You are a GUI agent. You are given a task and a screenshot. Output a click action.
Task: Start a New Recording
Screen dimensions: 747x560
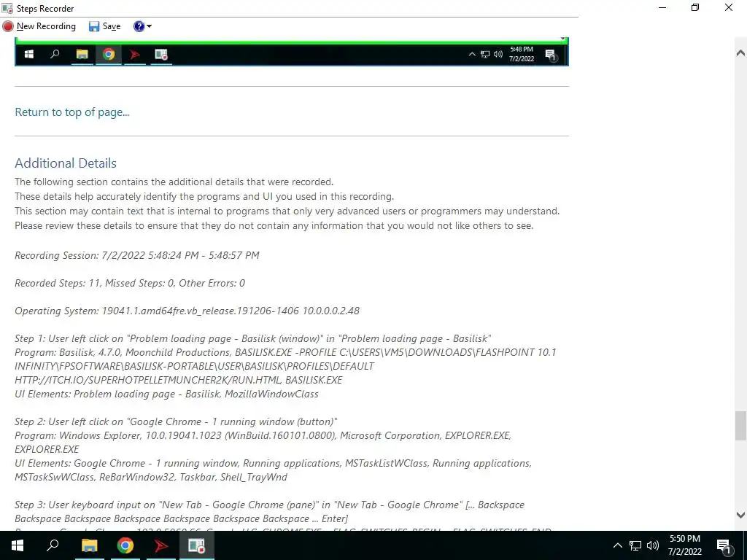(x=39, y=26)
